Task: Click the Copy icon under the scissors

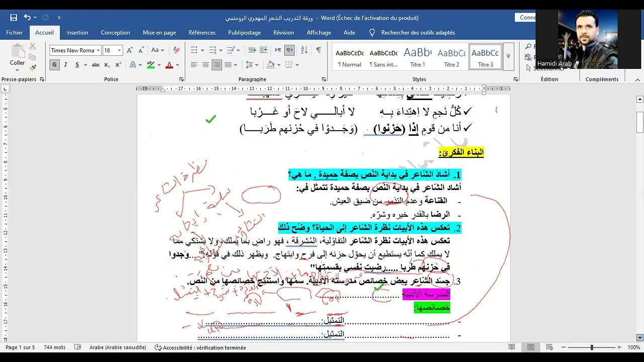Action: 33,57
